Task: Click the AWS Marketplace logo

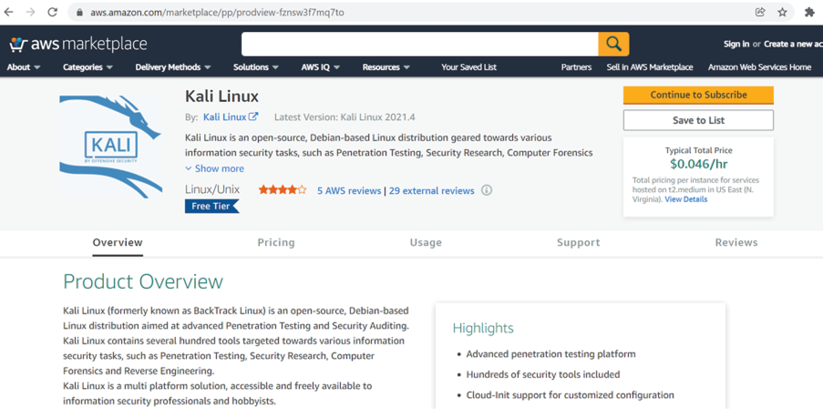Action: click(x=78, y=45)
